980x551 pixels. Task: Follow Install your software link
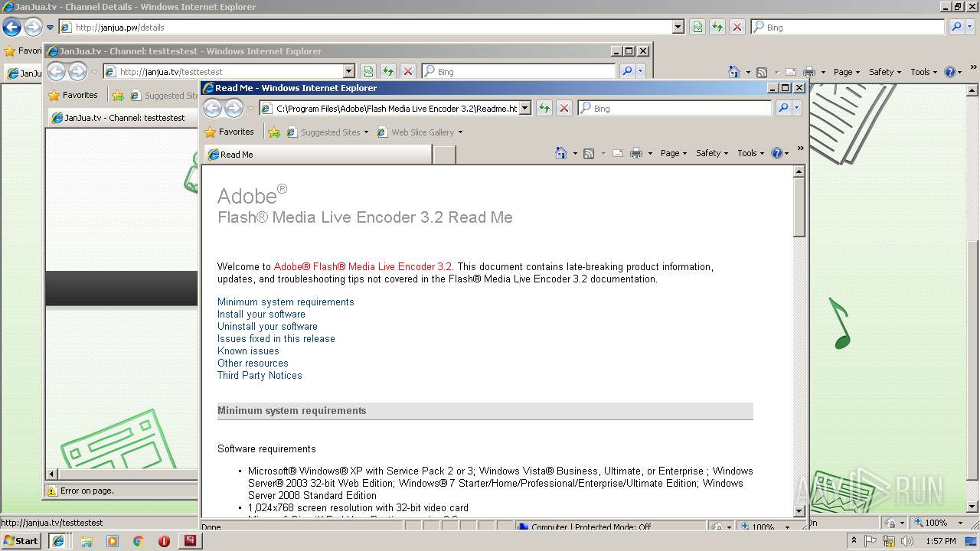(x=261, y=315)
